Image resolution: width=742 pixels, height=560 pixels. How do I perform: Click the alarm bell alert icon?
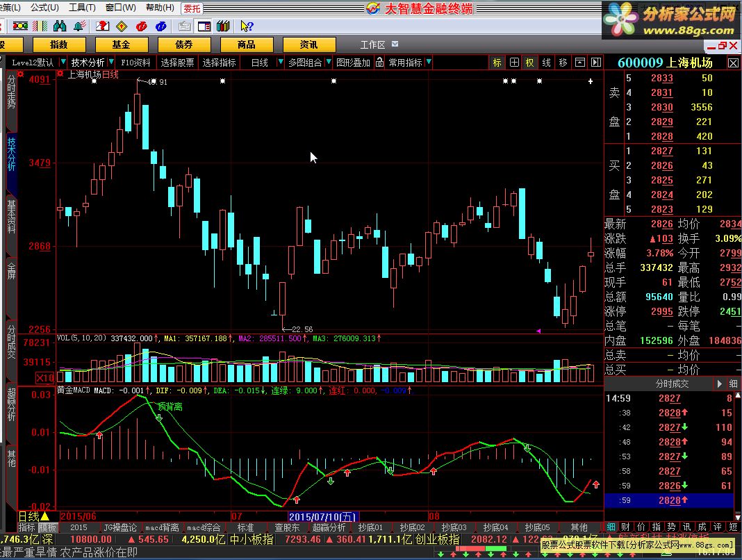pos(79,26)
